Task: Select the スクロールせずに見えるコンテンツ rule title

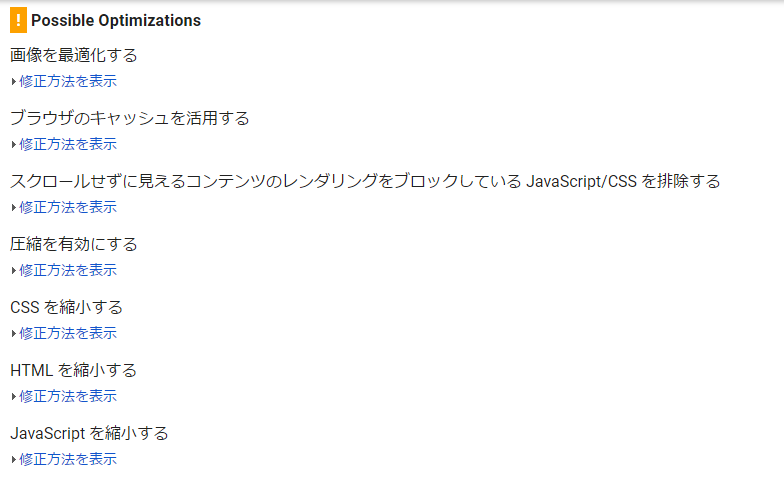Action: pos(365,181)
